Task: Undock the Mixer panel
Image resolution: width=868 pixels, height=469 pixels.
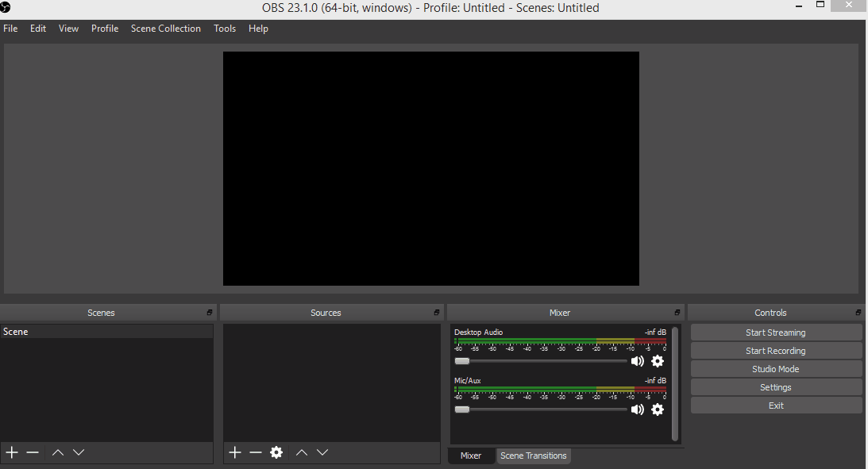Action: [677, 313]
